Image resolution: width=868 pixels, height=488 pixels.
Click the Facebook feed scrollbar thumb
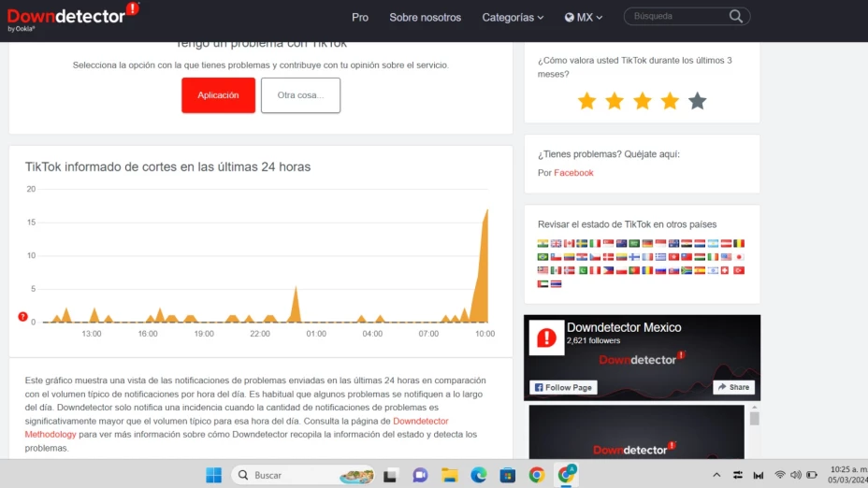[x=755, y=419]
